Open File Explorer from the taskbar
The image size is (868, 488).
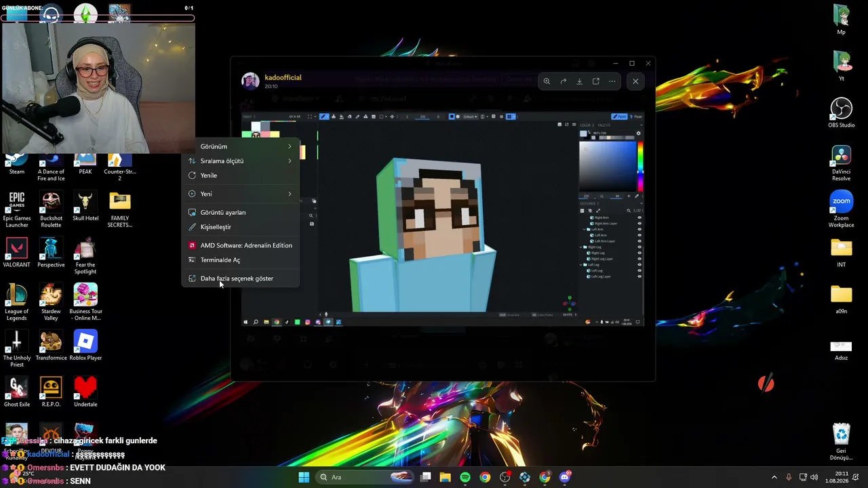click(445, 477)
